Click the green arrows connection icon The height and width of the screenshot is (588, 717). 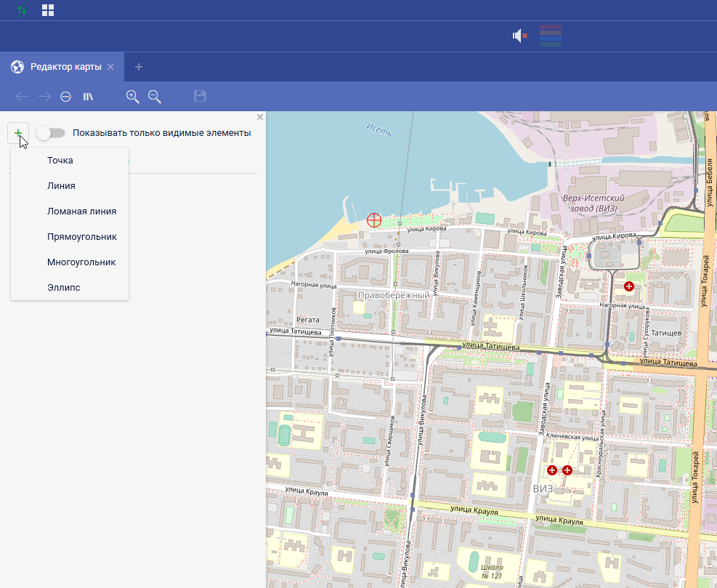click(x=23, y=10)
